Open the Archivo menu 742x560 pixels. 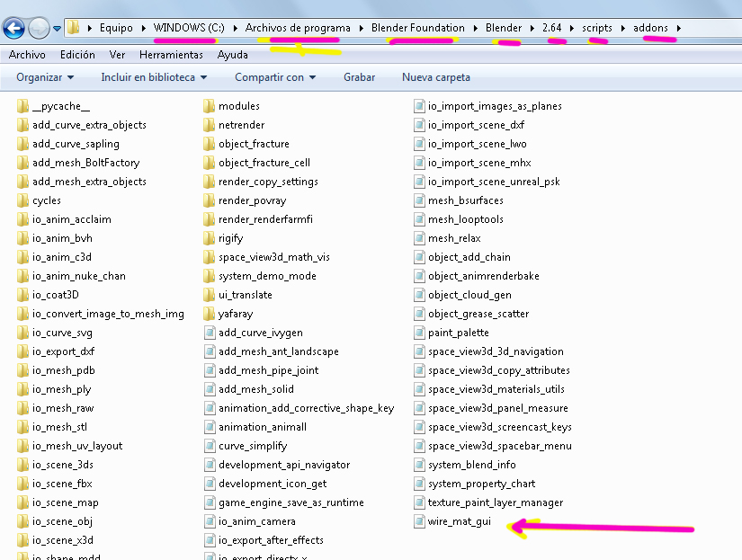click(27, 55)
